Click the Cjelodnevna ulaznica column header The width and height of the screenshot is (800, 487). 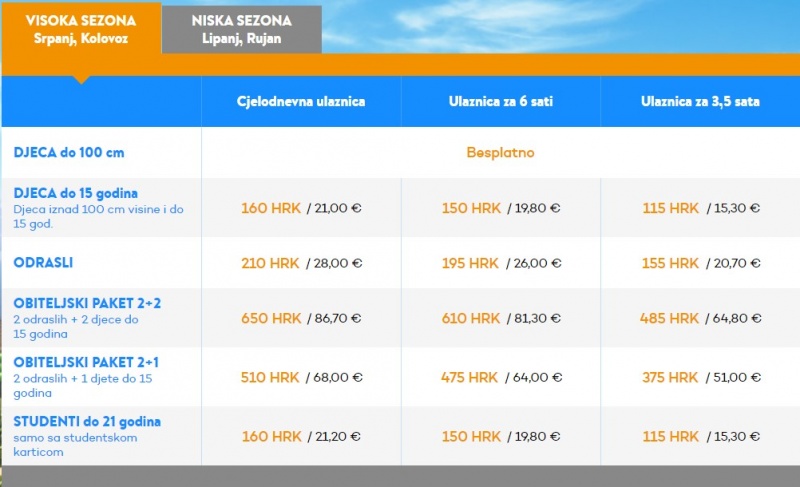pos(301,101)
